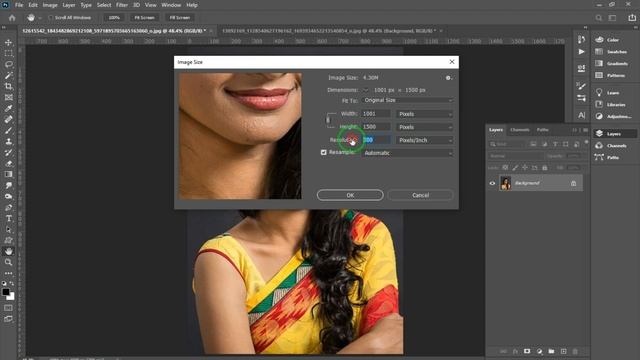Viewport: 640px width, 360px height.
Task: Open the Image Size dialog gear settings
Action: click(449, 78)
